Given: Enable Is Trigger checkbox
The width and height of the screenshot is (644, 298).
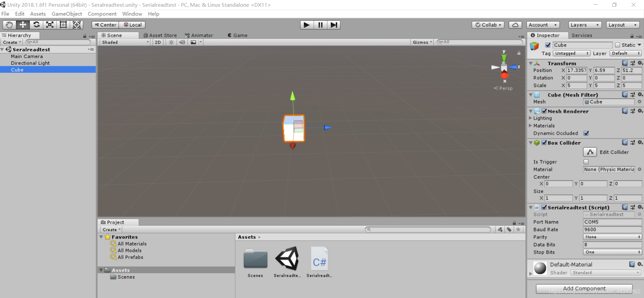Looking at the screenshot, I should 586,162.
